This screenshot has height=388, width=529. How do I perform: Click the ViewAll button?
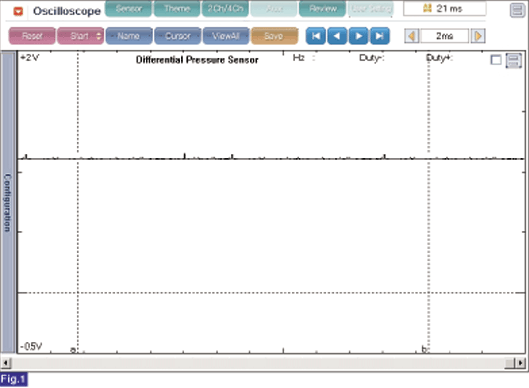[x=226, y=36]
